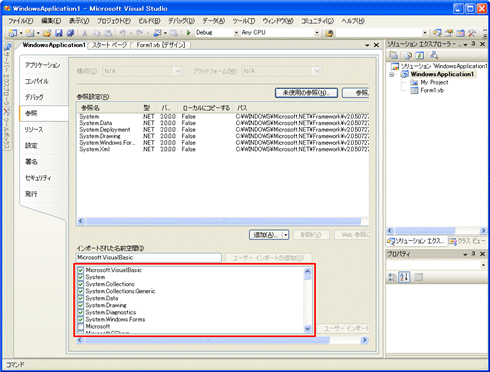Click the Toolbox side tab icon
Viewport: 490px width, 372px height.
point(7,111)
